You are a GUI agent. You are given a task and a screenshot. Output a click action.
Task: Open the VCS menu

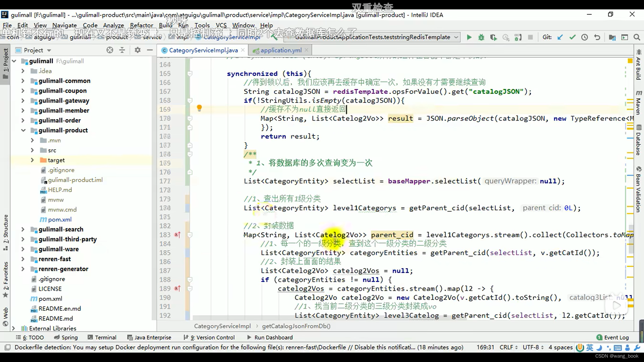pyautogui.click(x=221, y=25)
